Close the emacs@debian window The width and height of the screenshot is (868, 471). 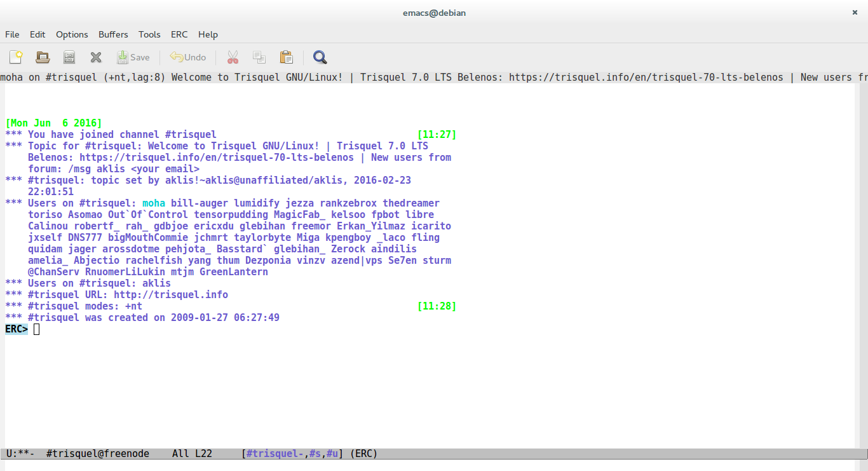tap(855, 13)
